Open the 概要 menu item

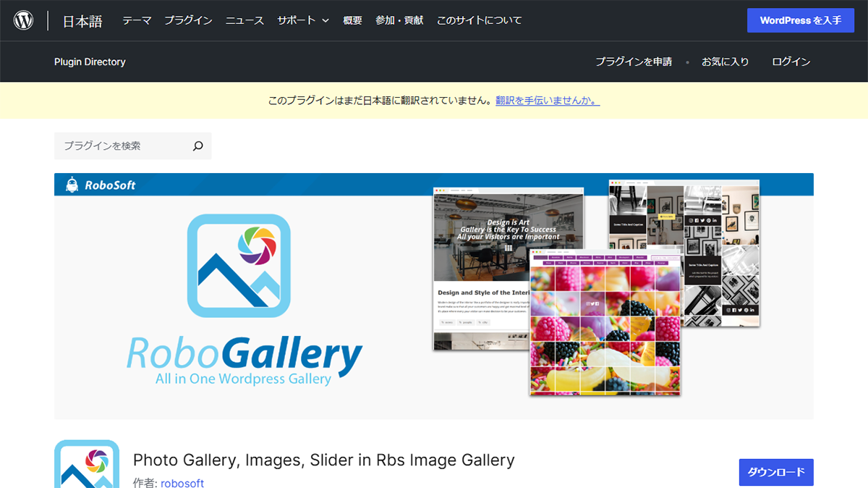click(x=352, y=20)
